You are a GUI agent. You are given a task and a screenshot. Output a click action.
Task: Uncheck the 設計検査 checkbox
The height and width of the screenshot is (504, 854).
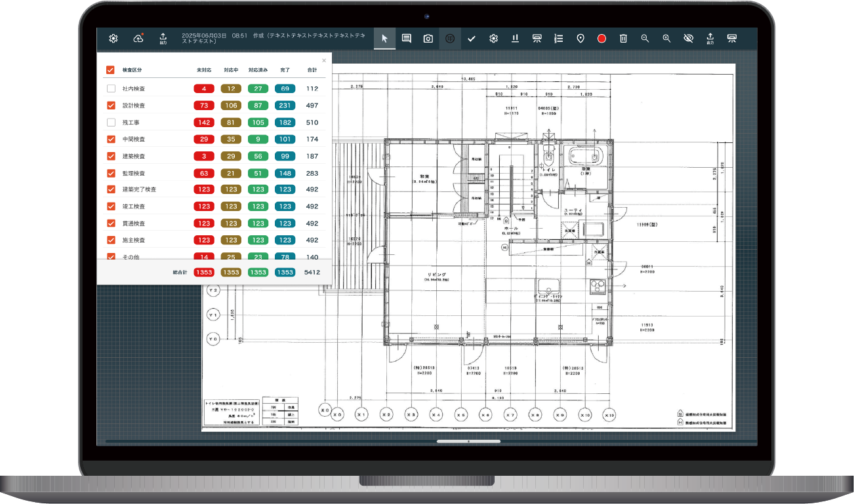111,106
